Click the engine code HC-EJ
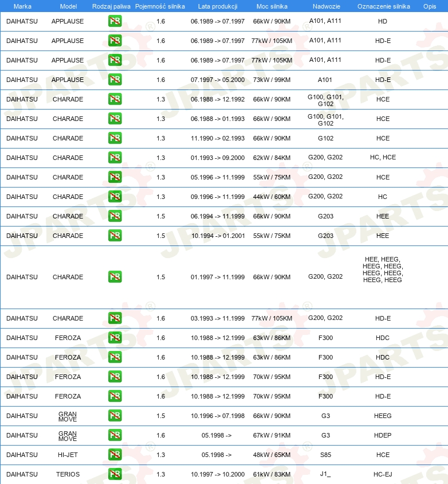Screen dimensions: 448x484 pos(383,474)
